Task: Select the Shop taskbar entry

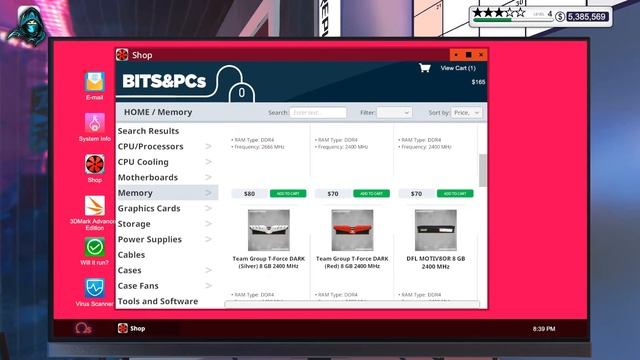Action: coord(131,328)
